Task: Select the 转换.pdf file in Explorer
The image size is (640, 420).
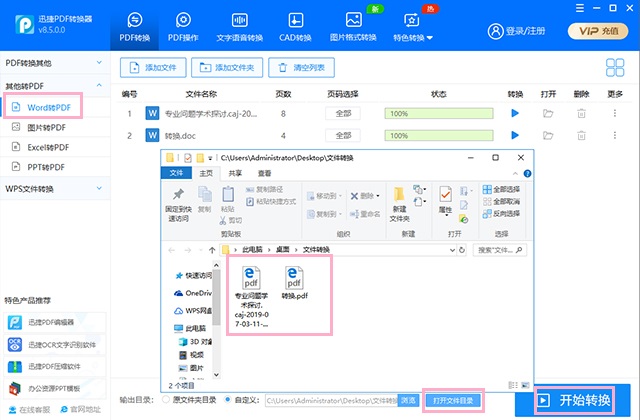Action: coord(294,283)
